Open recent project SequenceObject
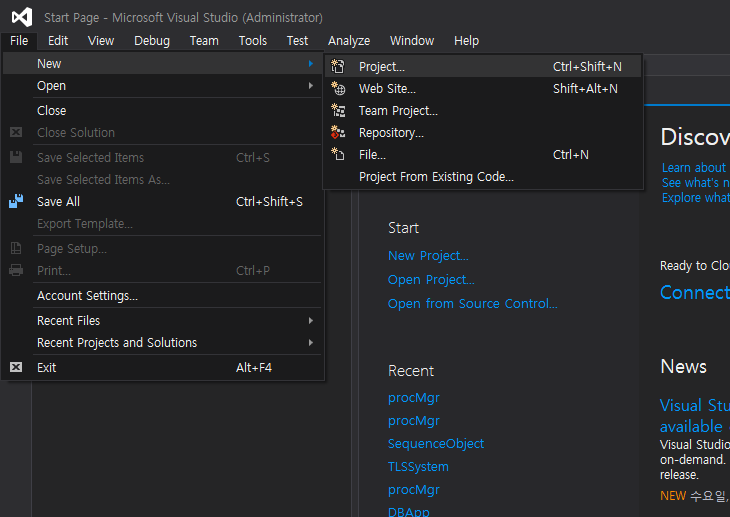Image resolution: width=730 pixels, height=517 pixels. (x=436, y=443)
